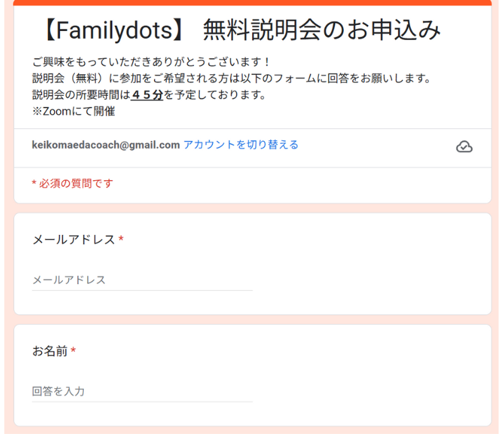504x434 pixels.
Task: Click the red asterisk beside メールアドレス
Action: (121, 238)
